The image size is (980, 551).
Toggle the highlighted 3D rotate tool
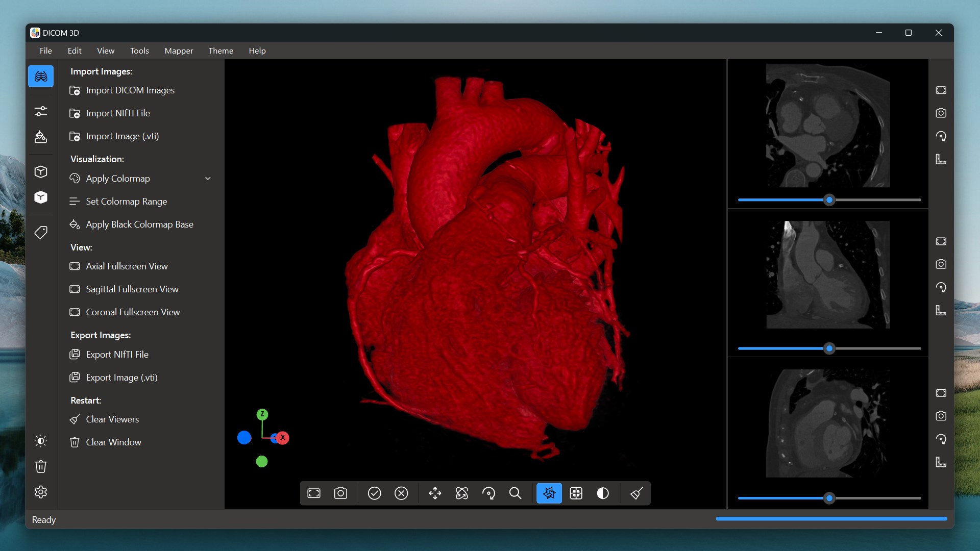549,493
